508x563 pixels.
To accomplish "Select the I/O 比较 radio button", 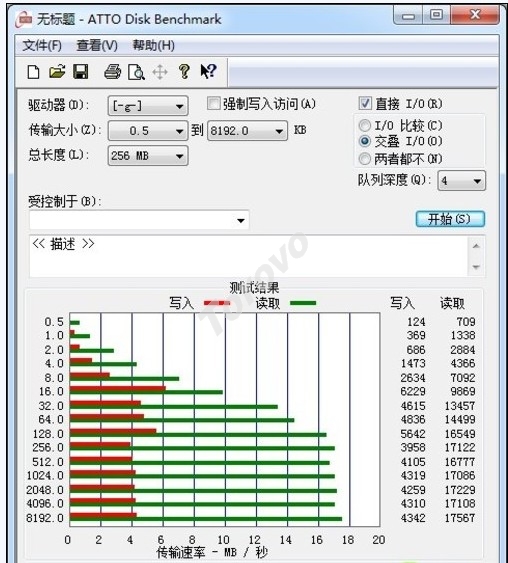I will point(365,125).
